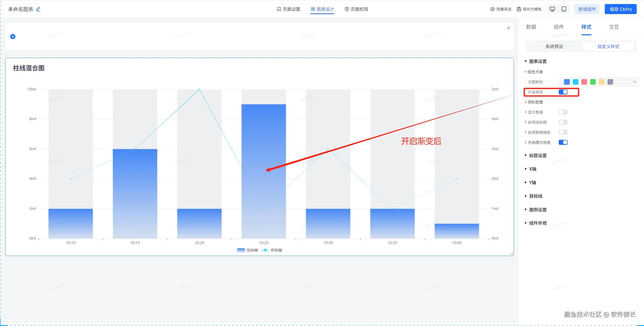Switch to mobile preview device icon

[x=564, y=9]
